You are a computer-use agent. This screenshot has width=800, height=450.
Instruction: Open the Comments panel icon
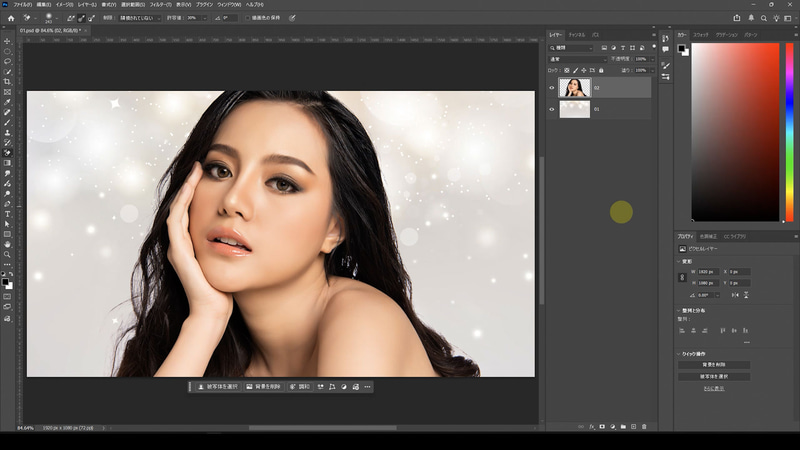click(x=665, y=49)
